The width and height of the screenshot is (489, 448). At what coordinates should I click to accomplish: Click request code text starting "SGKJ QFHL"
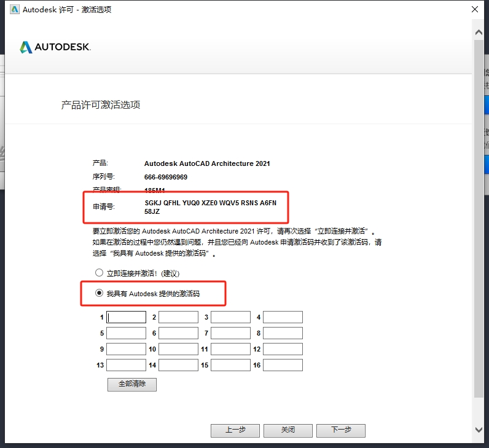coord(211,207)
